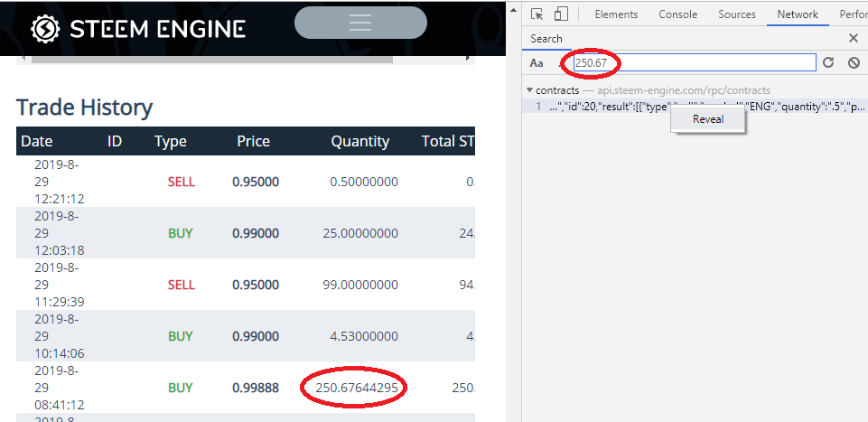
Task: Toggle the device toolbar icon
Action: coord(561,14)
